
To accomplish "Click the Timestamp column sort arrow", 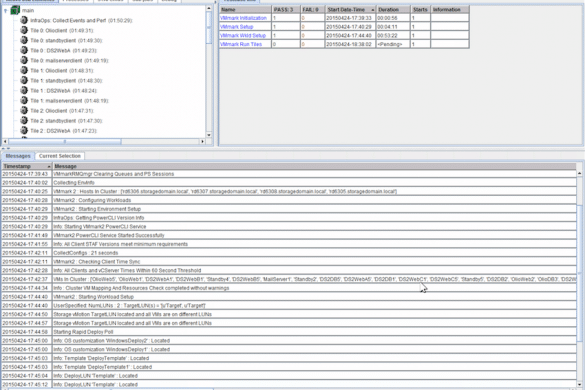I will click(x=49, y=166).
